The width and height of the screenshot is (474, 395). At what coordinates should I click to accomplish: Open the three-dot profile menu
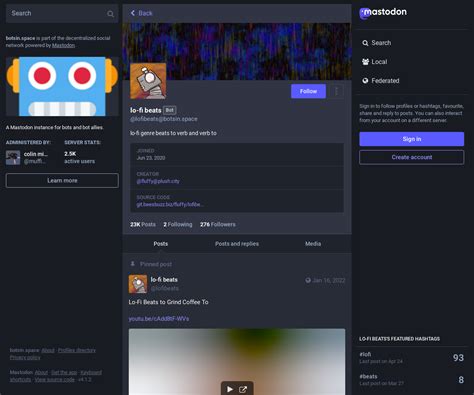[337, 91]
